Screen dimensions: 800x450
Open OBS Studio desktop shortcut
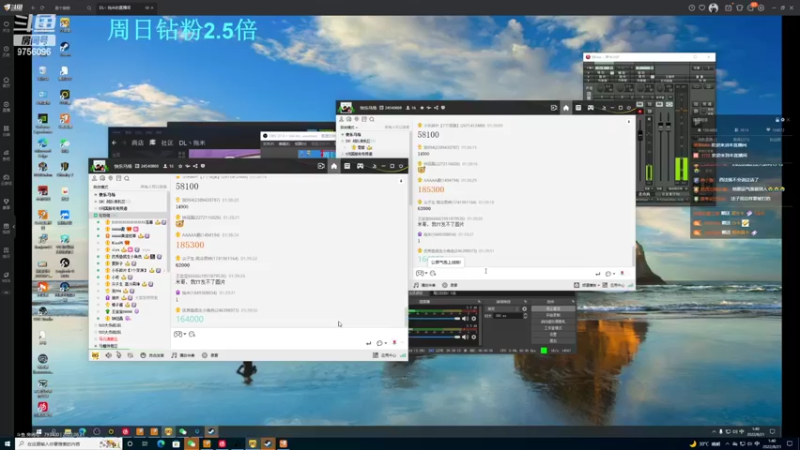pos(43,312)
